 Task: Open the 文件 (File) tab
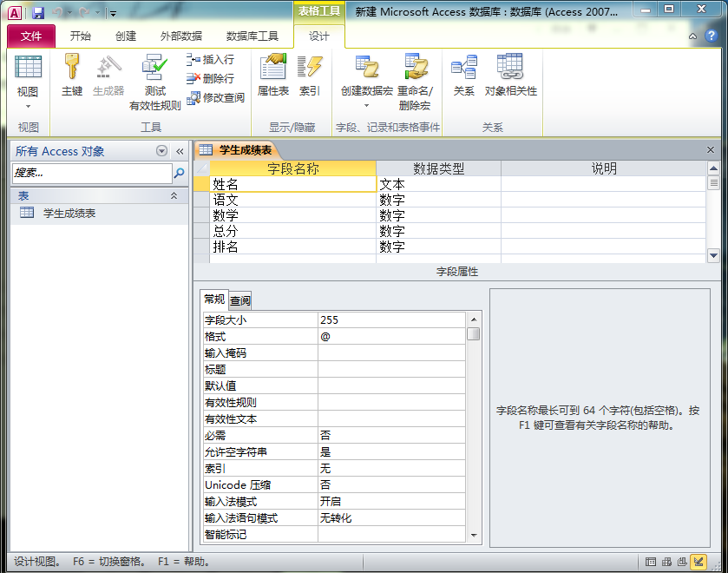31,36
